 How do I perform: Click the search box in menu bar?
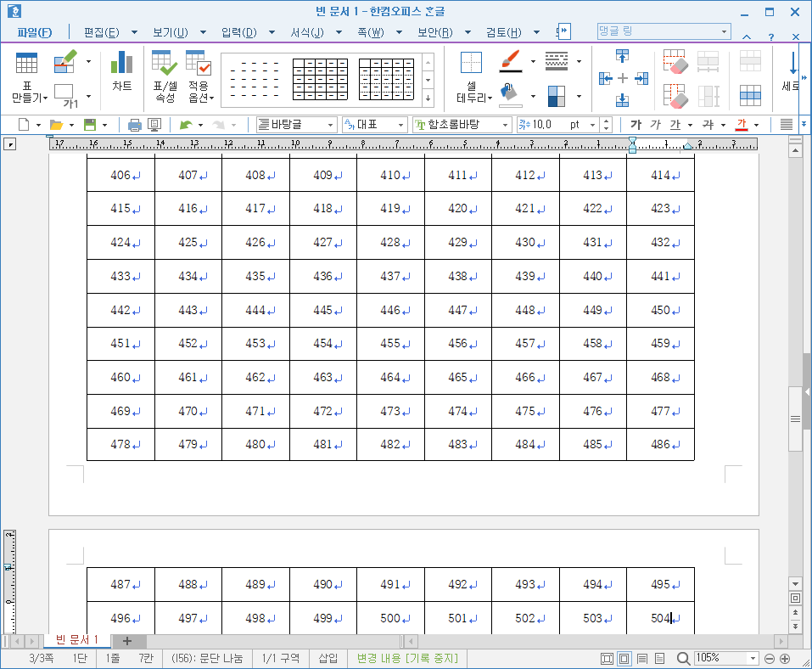click(664, 31)
